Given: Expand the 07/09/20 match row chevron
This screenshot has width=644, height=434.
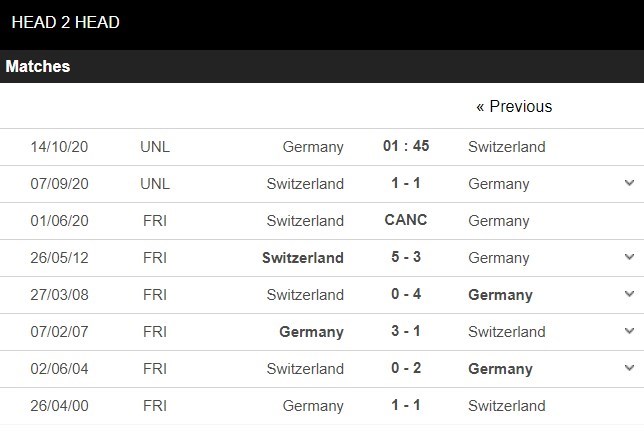Looking at the screenshot, I should (x=629, y=183).
